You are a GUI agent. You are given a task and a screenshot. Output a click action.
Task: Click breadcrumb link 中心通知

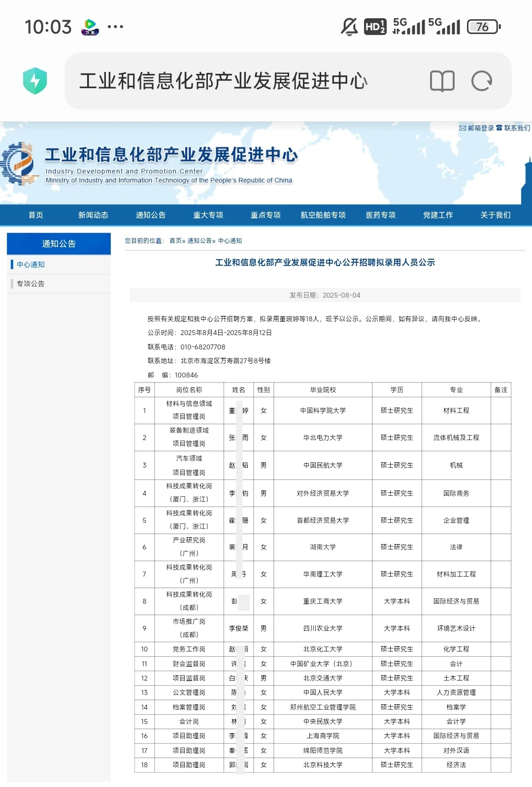[x=230, y=241]
